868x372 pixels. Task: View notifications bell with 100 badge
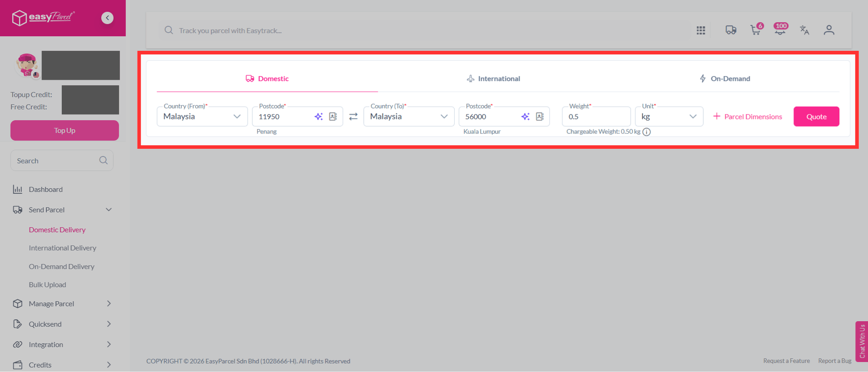pos(780,29)
